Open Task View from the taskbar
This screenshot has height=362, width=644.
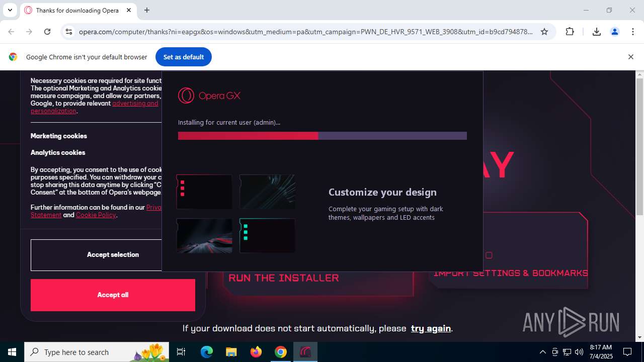click(x=181, y=352)
